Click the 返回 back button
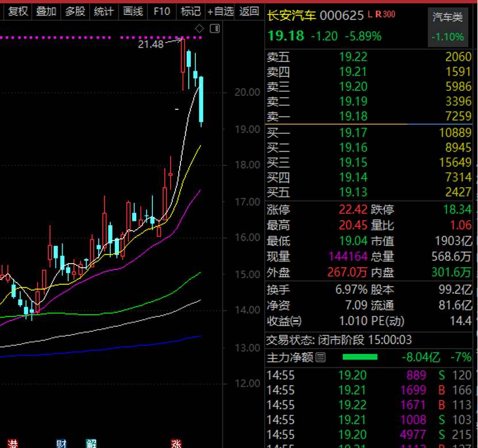This screenshot has height=448, width=478. 249,11
